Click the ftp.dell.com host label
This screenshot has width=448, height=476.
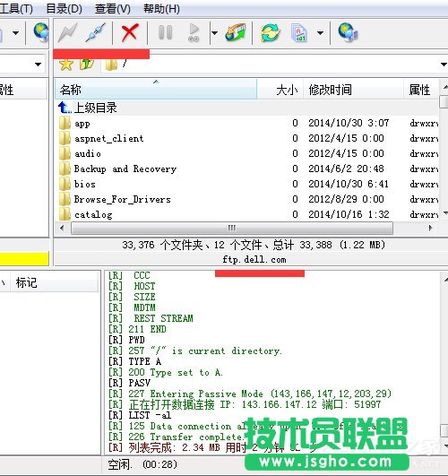(254, 260)
